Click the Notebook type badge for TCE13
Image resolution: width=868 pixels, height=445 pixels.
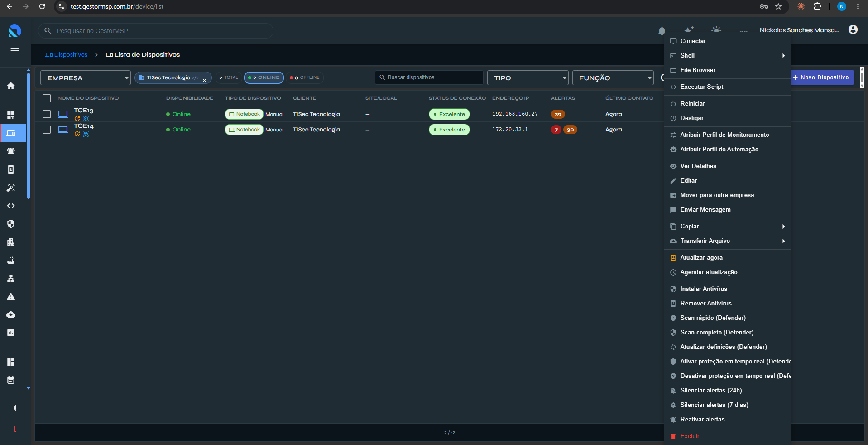pyautogui.click(x=244, y=114)
